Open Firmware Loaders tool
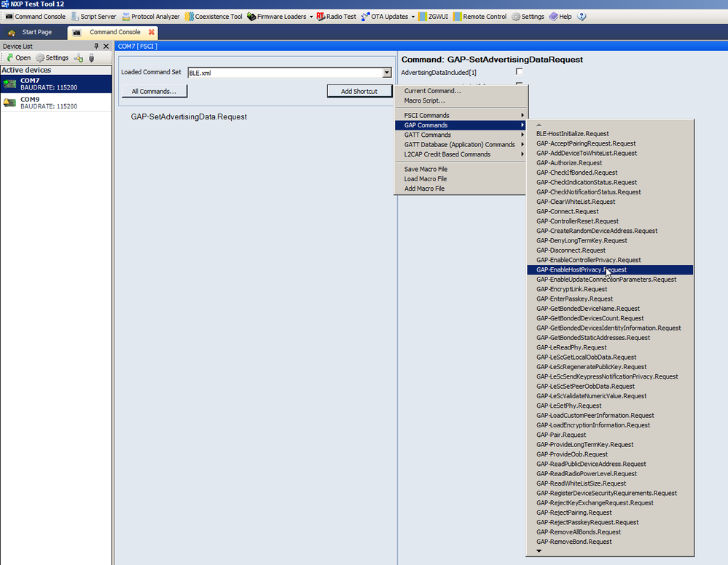728x565 pixels. 277,17
